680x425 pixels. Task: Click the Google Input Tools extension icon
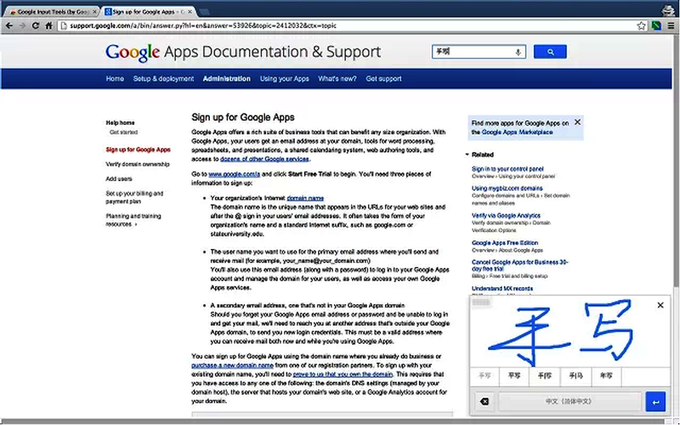tap(656, 26)
